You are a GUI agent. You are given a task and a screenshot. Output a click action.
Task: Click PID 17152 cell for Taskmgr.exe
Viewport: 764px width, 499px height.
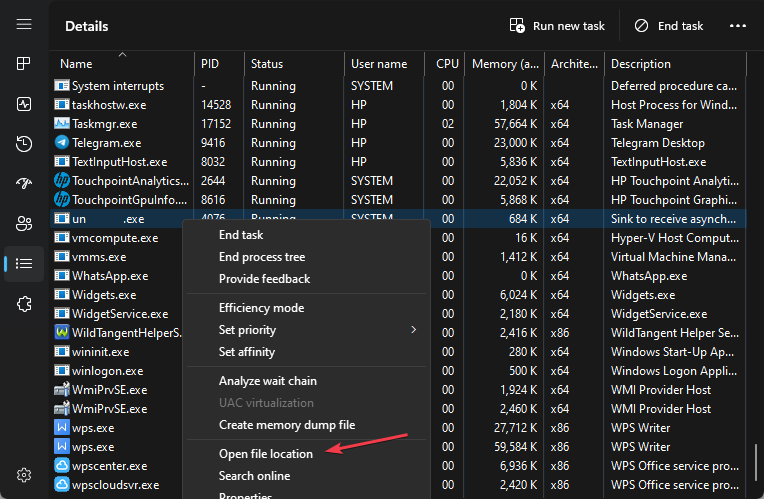point(216,124)
